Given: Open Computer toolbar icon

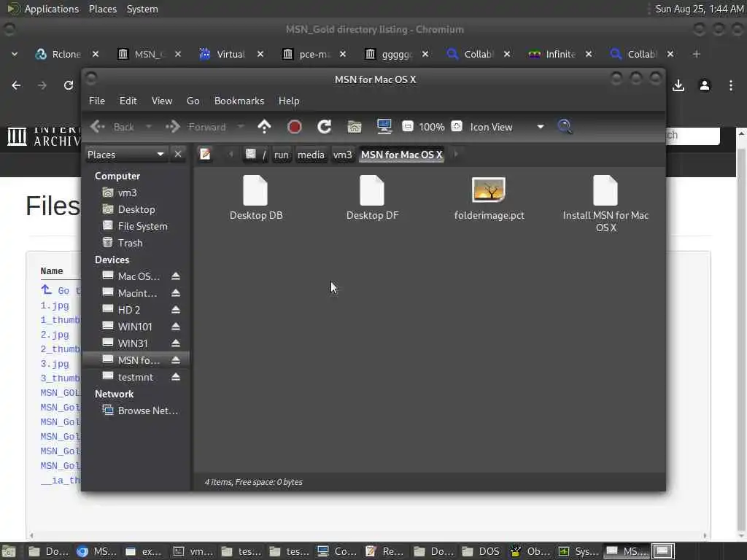Looking at the screenshot, I should [384, 127].
